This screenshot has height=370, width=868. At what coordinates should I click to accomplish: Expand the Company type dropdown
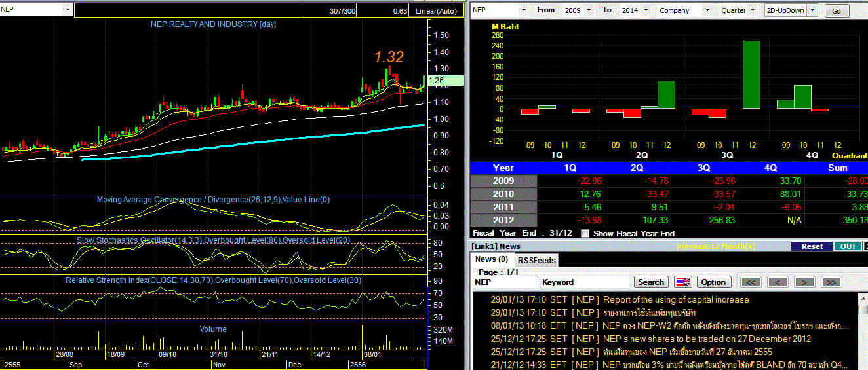pyautogui.click(x=707, y=10)
